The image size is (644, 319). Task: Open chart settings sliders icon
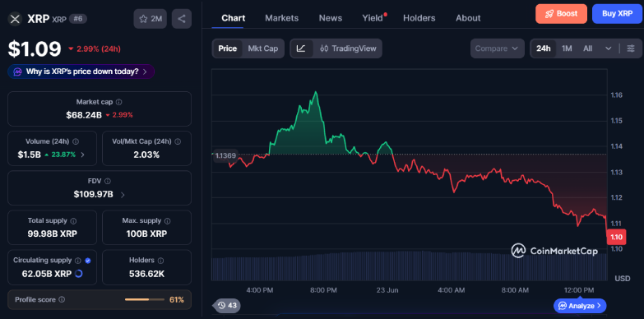631,49
